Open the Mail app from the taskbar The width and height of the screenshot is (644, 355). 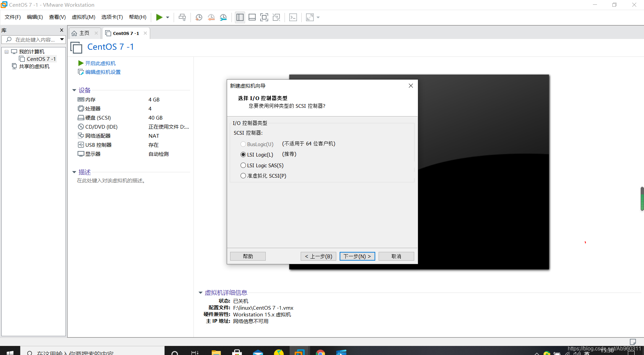258,352
